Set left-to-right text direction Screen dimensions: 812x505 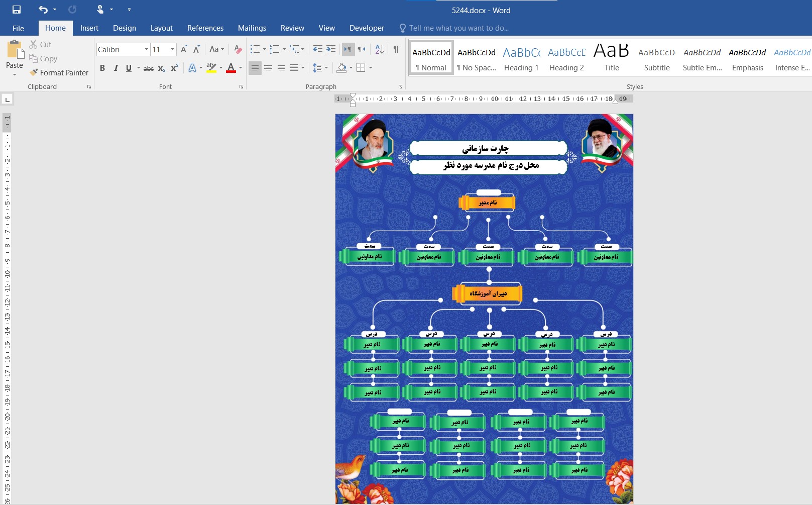click(347, 49)
